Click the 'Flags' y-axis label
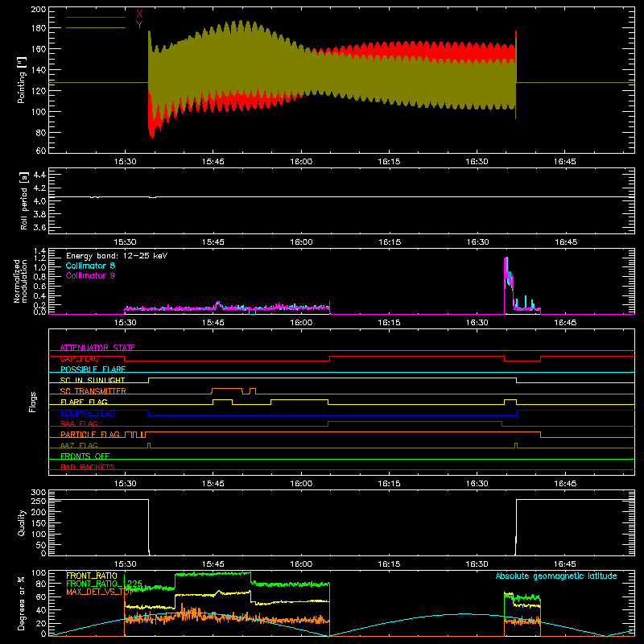 click(x=32, y=402)
